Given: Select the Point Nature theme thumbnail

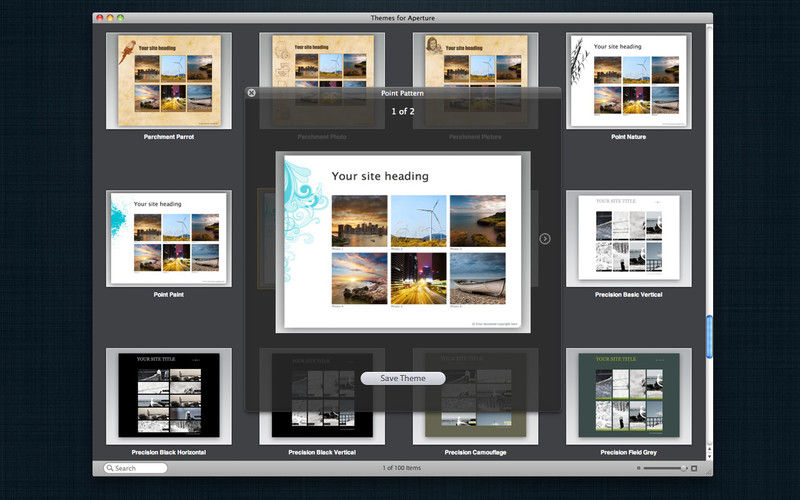Looking at the screenshot, I should tap(629, 81).
